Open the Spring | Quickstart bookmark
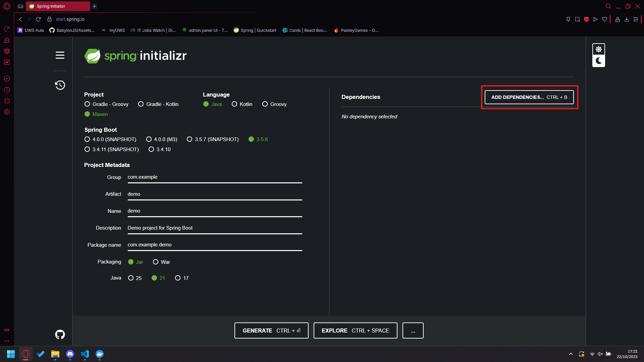644x362 pixels. (255, 31)
